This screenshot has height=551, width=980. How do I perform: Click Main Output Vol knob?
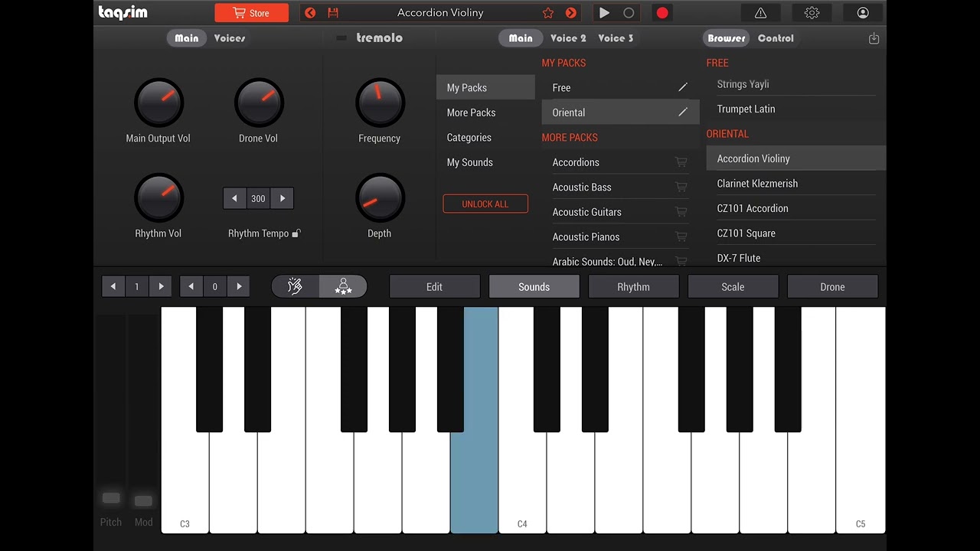point(158,103)
